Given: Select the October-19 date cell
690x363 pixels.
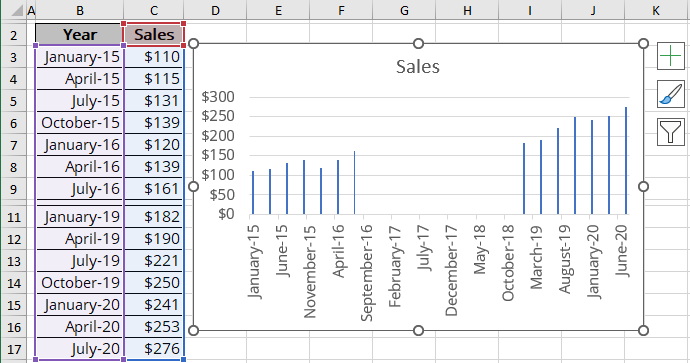Looking at the screenshot, I should coord(80,283).
